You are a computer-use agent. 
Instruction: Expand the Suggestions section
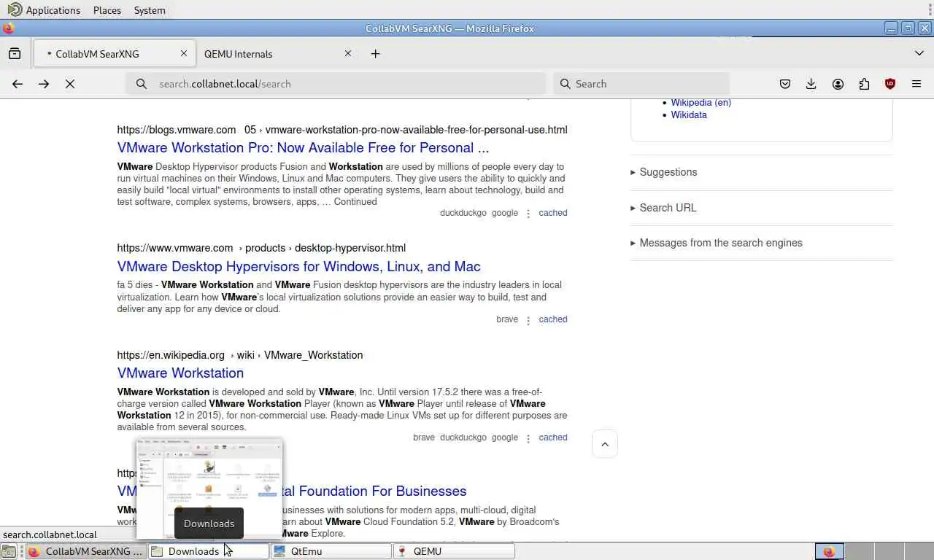(664, 172)
